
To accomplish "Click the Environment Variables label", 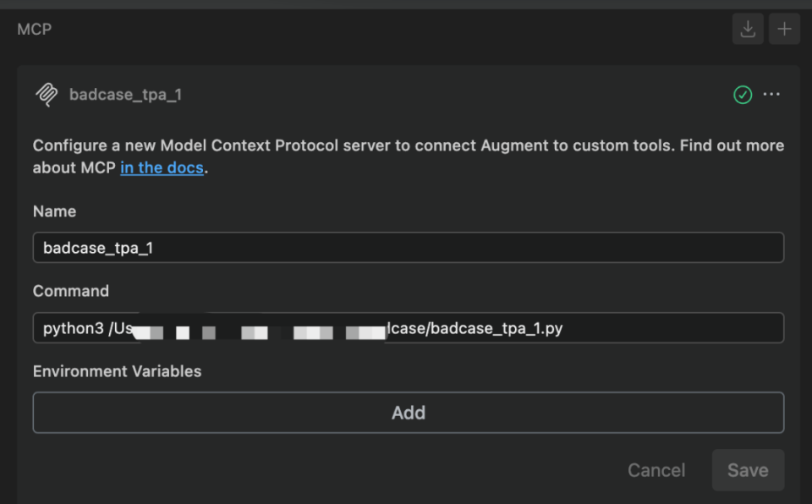I will pos(117,371).
